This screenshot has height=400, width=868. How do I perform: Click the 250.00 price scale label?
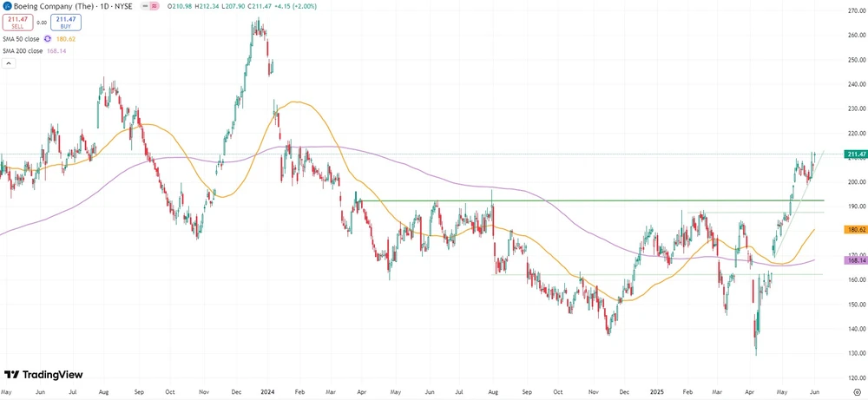[856, 60]
